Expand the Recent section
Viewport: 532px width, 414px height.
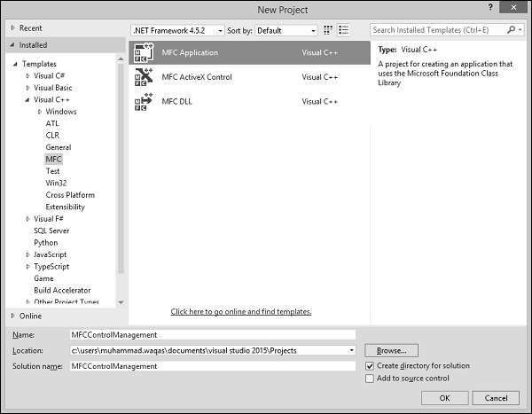coord(13,27)
